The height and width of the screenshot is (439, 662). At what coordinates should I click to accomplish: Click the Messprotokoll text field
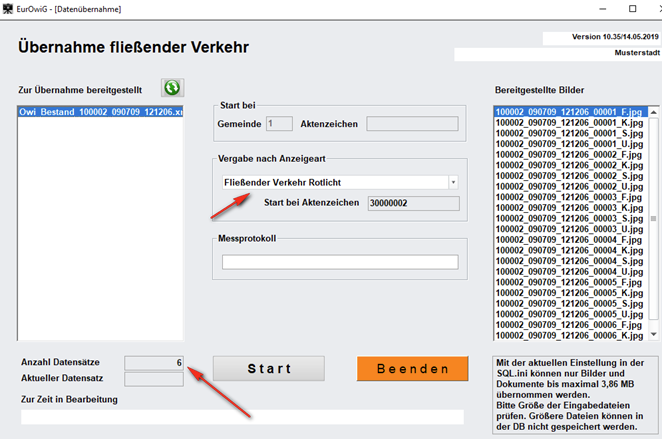tap(340, 262)
